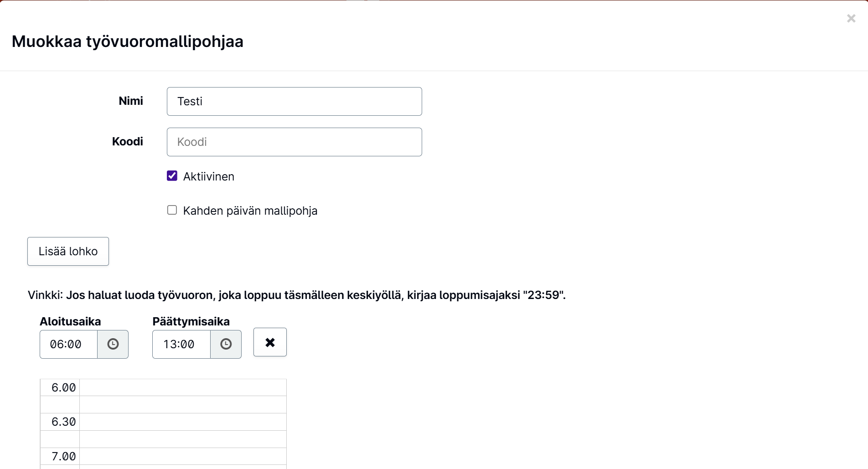Add a block with Lisää lohko

(x=68, y=251)
